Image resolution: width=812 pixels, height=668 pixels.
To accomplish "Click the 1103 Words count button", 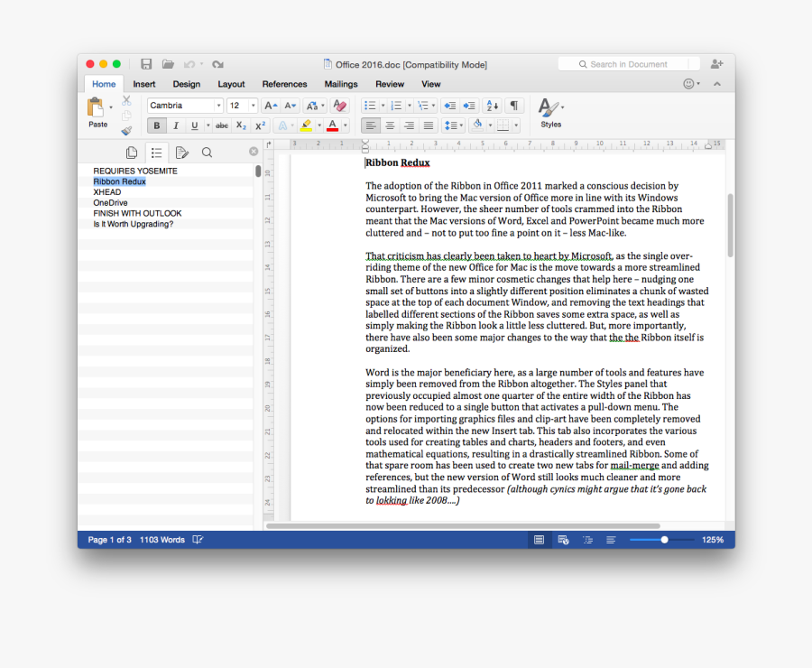I will (161, 540).
